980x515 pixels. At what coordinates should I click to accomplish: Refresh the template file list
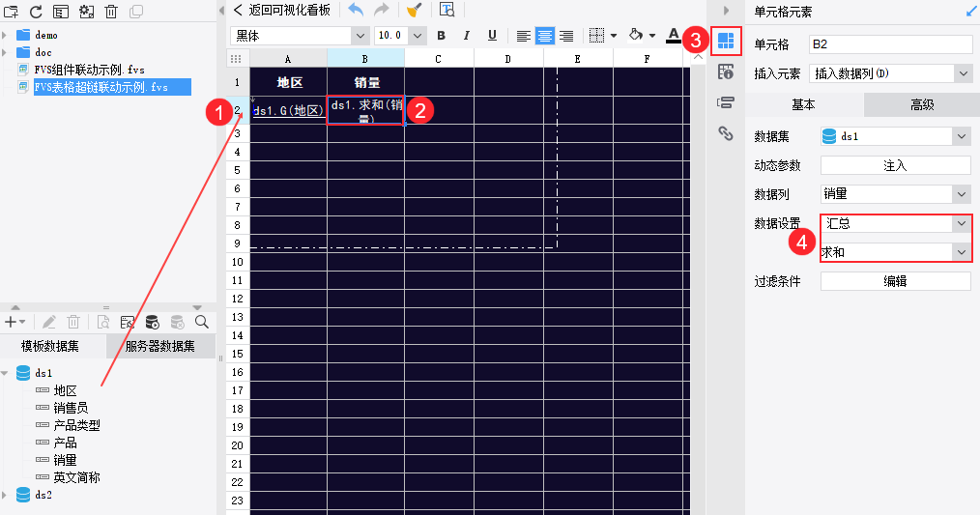coord(37,12)
